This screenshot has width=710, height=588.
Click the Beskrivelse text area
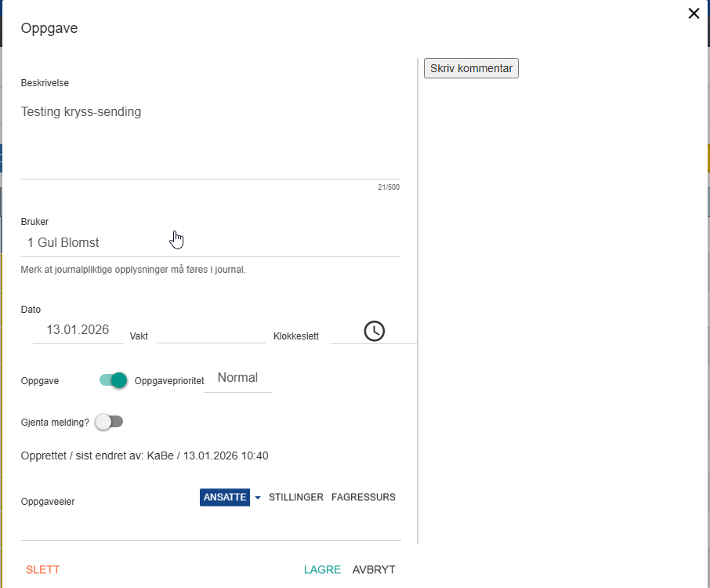click(210, 137)
